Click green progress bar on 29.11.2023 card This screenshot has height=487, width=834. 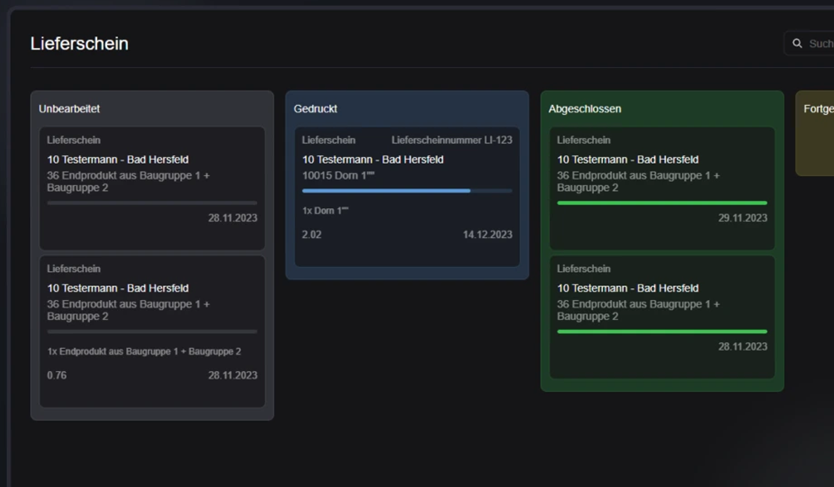(x=661, y=202)
